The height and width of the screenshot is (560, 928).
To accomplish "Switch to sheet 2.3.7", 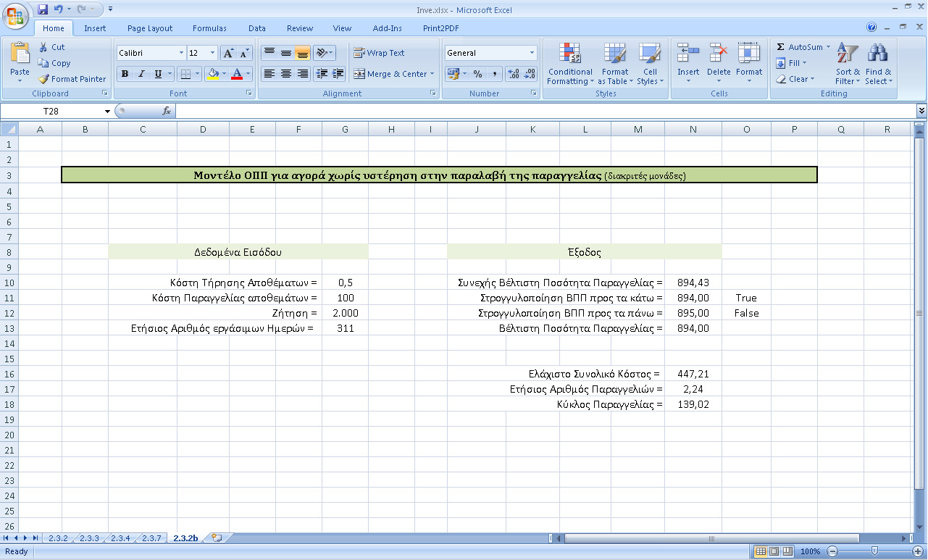I will click(151, 538).
